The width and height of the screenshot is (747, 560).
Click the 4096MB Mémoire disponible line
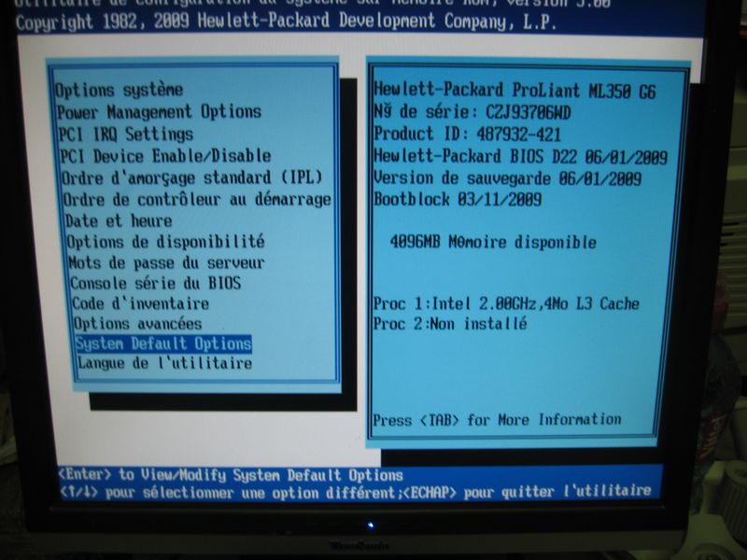(493, 242)
